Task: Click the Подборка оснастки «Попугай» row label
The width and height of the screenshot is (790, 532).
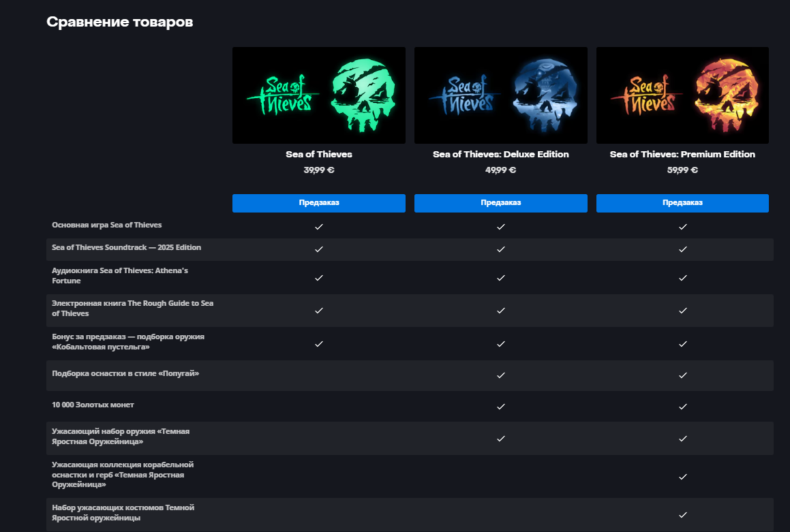Action: 125,373
